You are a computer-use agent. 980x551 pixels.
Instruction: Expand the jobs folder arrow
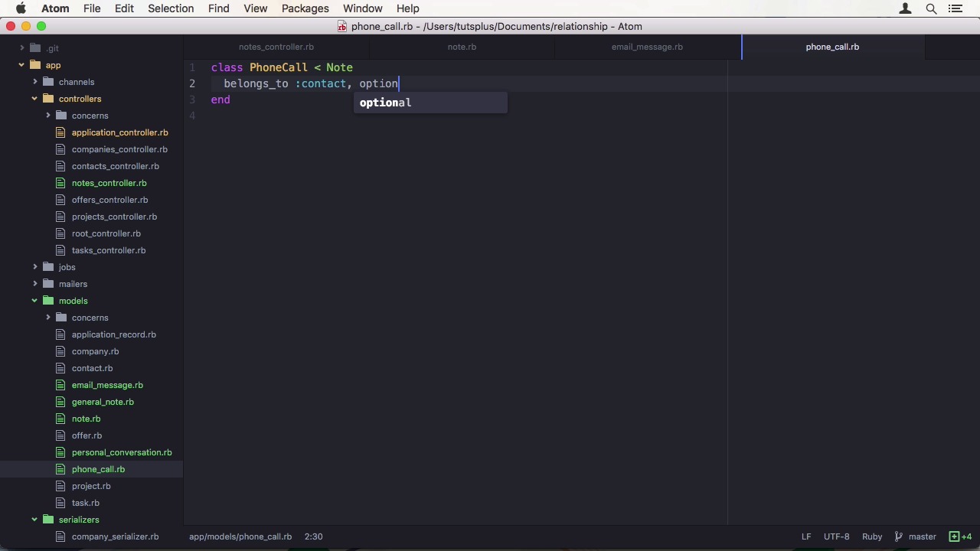[35, 267]
